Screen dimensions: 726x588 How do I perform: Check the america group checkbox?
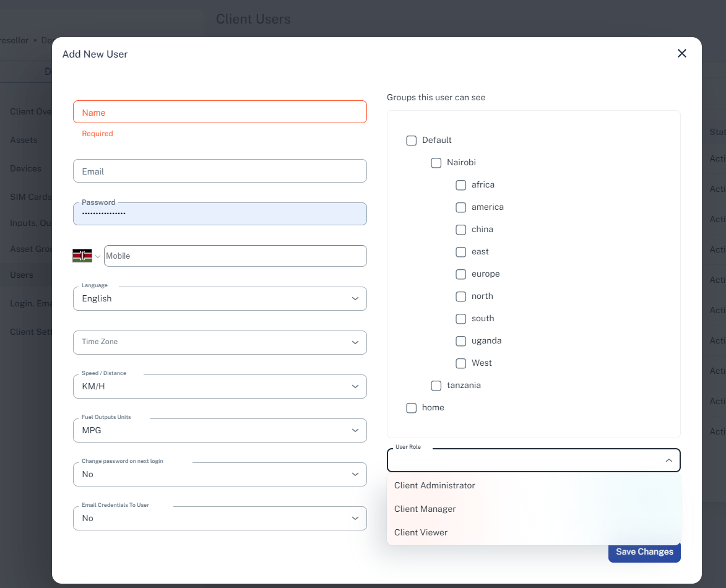point(460,207)
